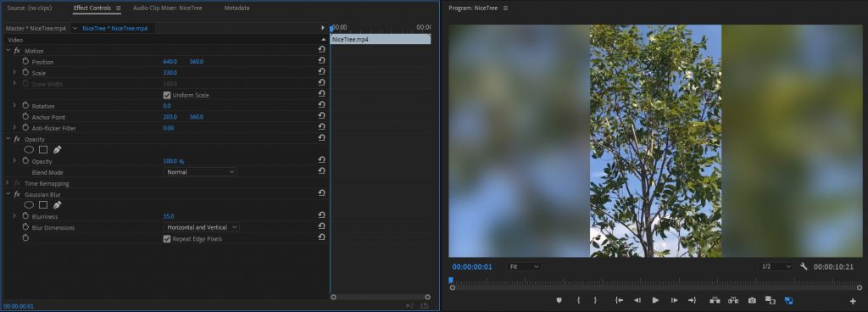Viewport: 868px width, 312px height.
Task: Toggle the Gaussian Blur fx icon
Action: point(17,195)
